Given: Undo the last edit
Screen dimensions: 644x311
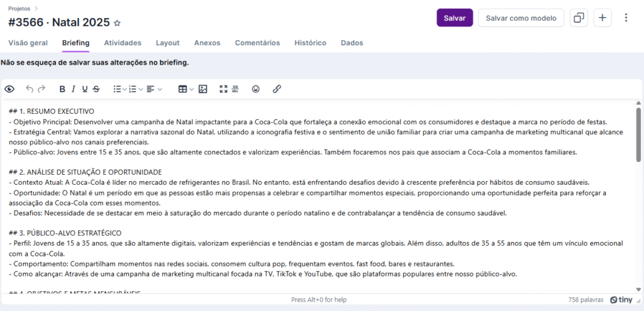Looking at the screenshot, I should (30, 89).
